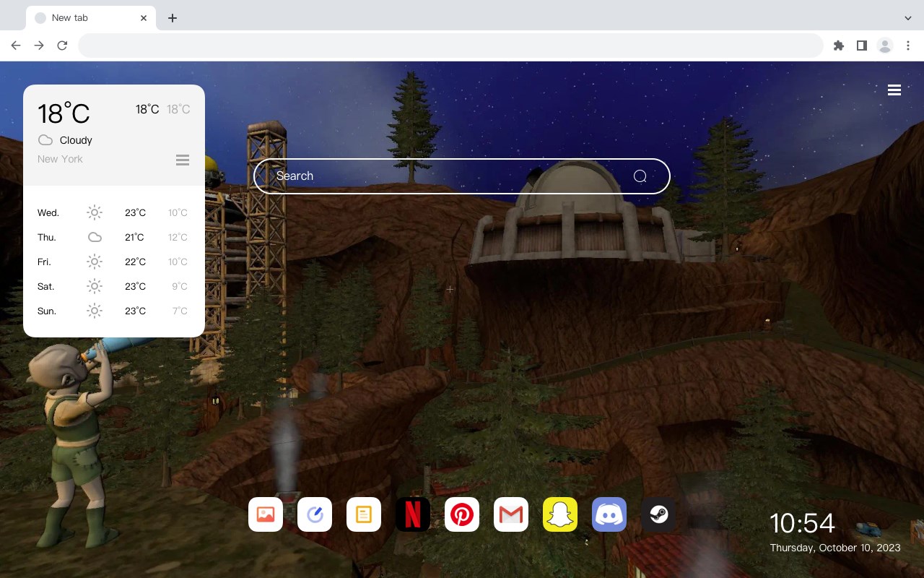The height and width of the screenshot is (578, 924).
Task: Click the Sat. day label
Action: coord(46,286)
